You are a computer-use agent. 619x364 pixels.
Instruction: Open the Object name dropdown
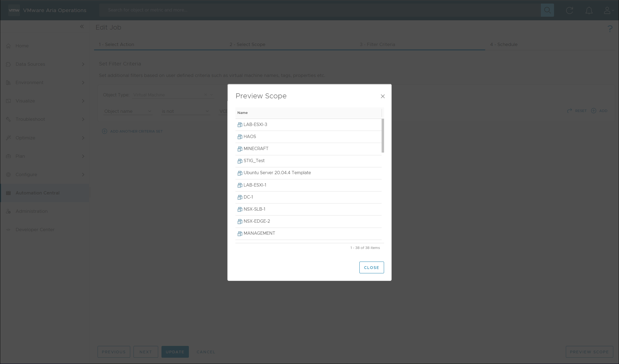pyautogui.click(x=127, y=111)
